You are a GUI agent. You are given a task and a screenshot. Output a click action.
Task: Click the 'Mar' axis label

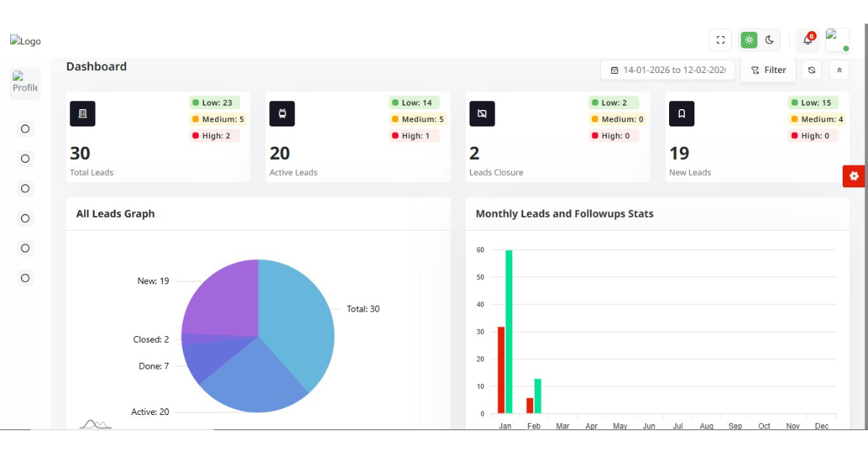point(563,426)
